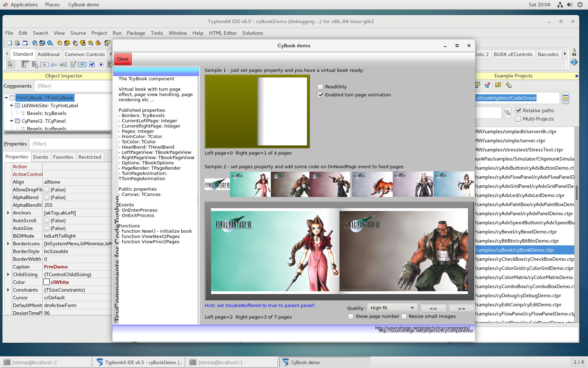Click the orange folder icon in Example Projects toolbar
This screenshot has width=588, height=368.
click(x=498, y=85)
